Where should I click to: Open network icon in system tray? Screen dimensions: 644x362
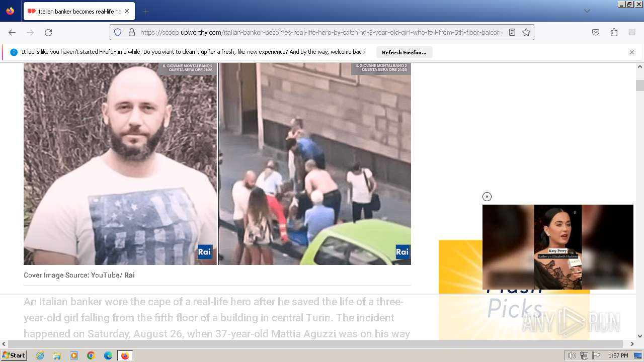coord(584,355)
